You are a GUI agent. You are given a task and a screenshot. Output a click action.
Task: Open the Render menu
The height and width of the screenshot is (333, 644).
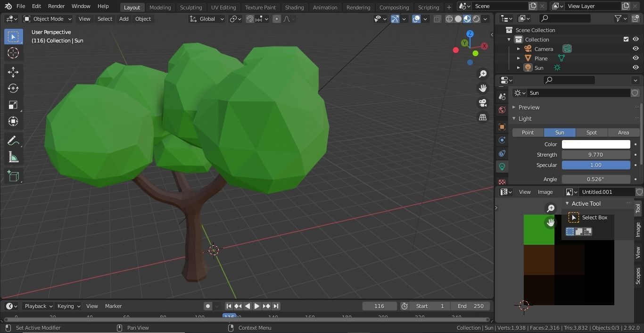tap(56, 6)
